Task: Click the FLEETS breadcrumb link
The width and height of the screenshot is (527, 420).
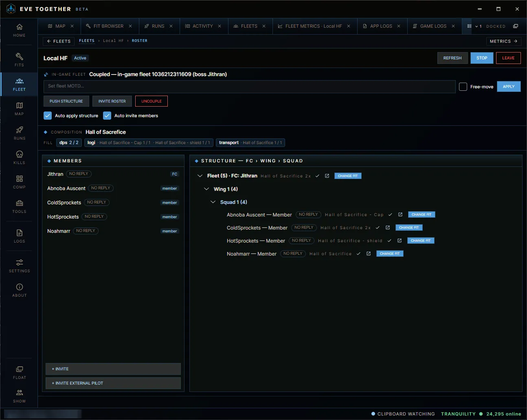Action: pyautogui.click(x=87, y=41)
